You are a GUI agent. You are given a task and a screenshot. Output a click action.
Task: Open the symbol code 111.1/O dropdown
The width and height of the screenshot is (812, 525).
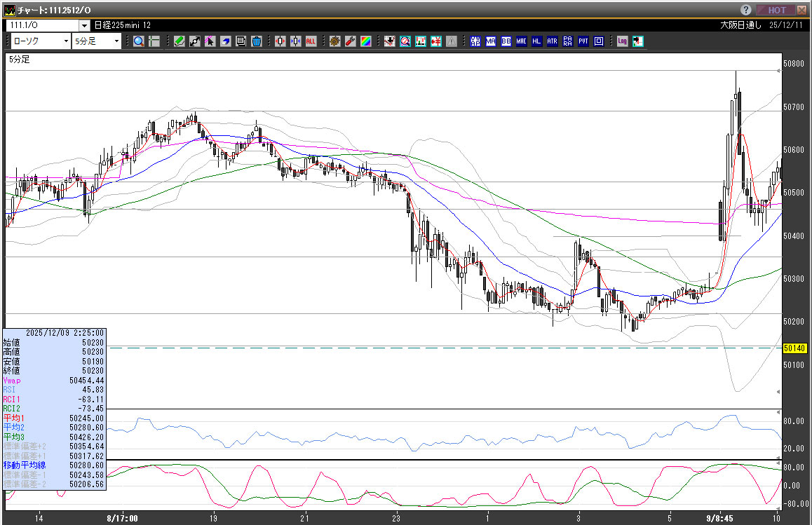(84, 25)
